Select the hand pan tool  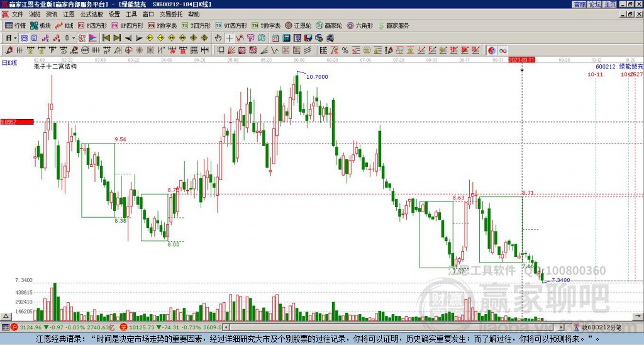click(x=218, y=38)
